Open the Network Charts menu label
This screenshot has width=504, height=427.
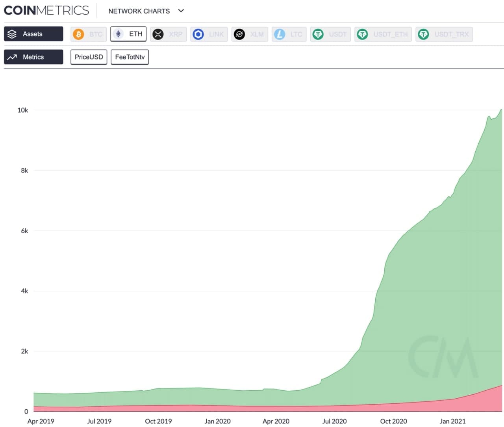coord(139,11)
